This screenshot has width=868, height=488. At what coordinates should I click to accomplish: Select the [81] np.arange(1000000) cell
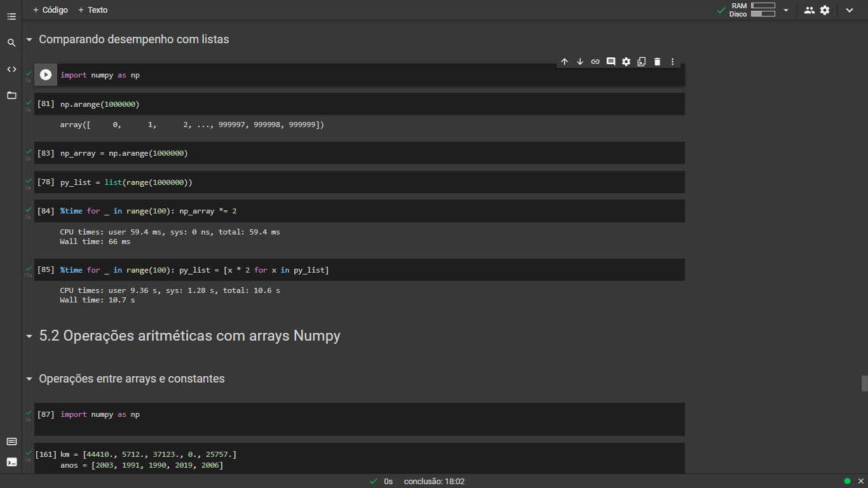pyautogui.click(x=360, y=104)
